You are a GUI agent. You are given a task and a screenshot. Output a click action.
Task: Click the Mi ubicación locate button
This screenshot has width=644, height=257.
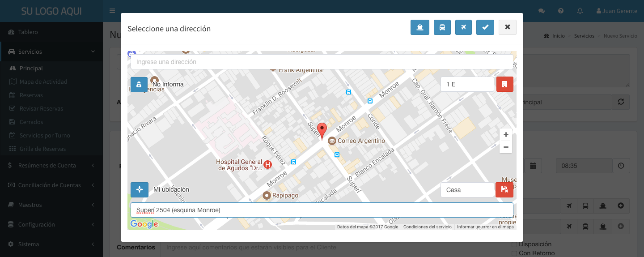click(x=139, y=190)
